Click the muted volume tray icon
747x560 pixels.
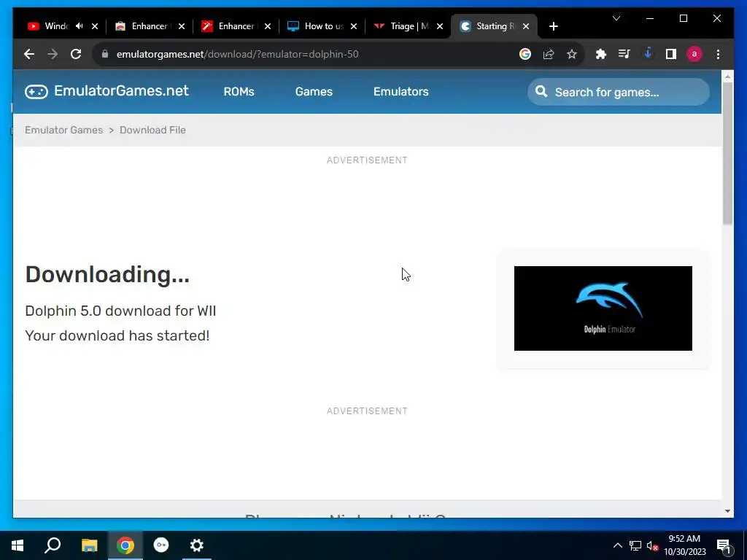653,545
